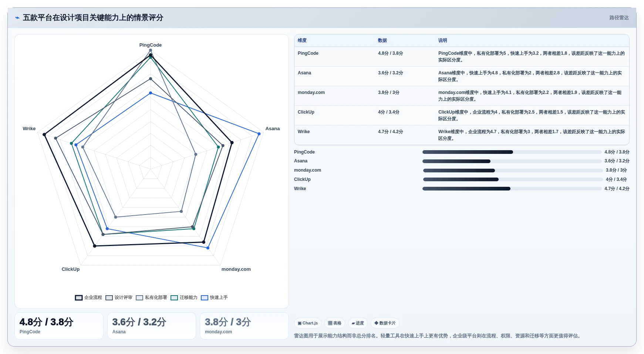Click the chart title 五款平台在设计项目关键能力上的情景评分
The width and height of the screenshot is (644, 354).
click(93, 18)
